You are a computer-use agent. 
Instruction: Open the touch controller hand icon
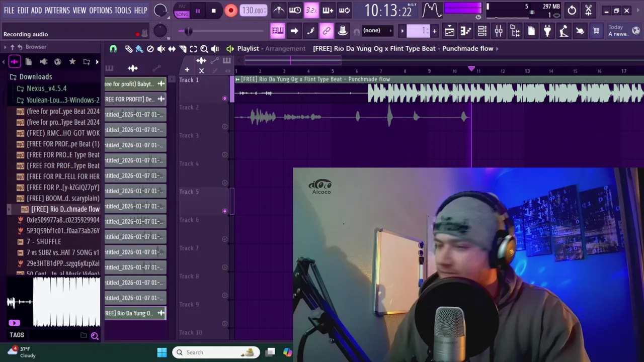[x=580, y=31]
